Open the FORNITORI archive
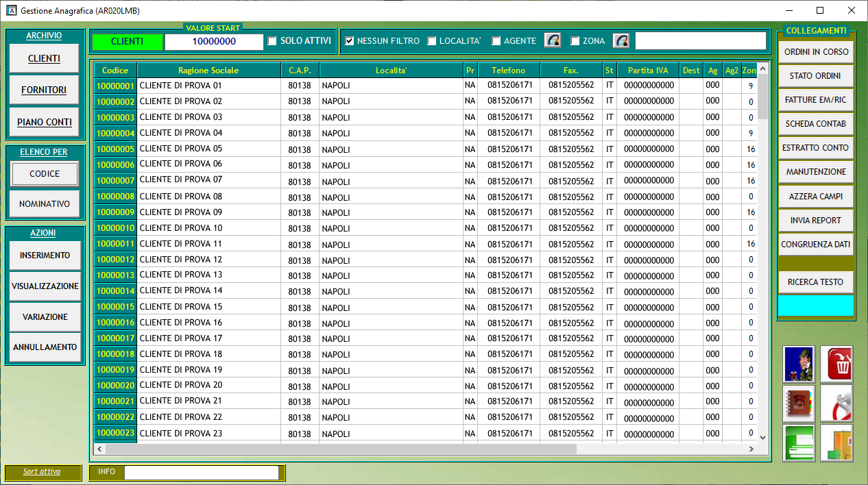868x485 pixels. pos(45,90)
